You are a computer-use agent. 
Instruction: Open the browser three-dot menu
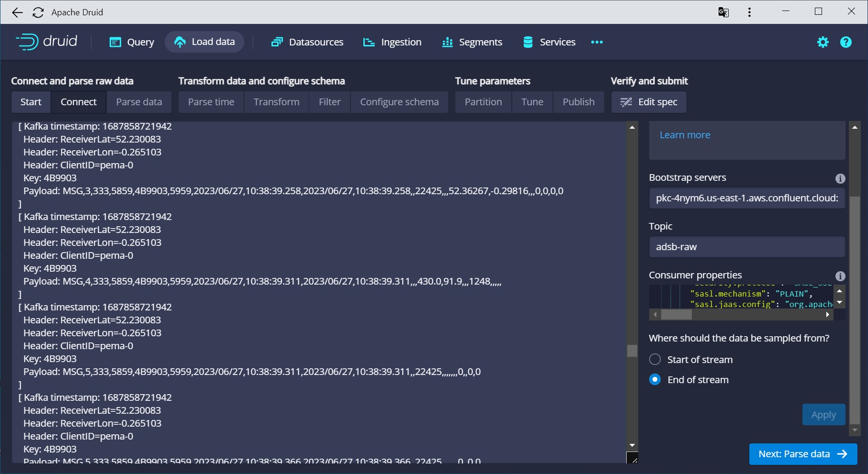749,12
